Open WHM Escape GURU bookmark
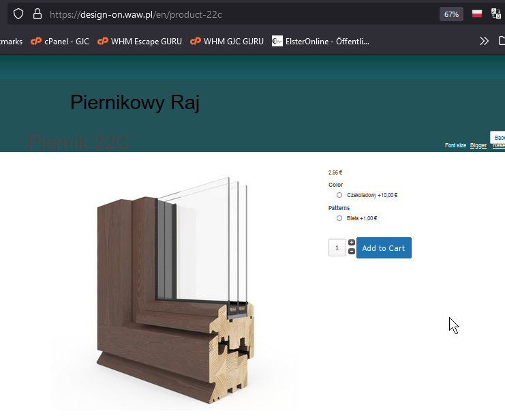 [140, 42]
